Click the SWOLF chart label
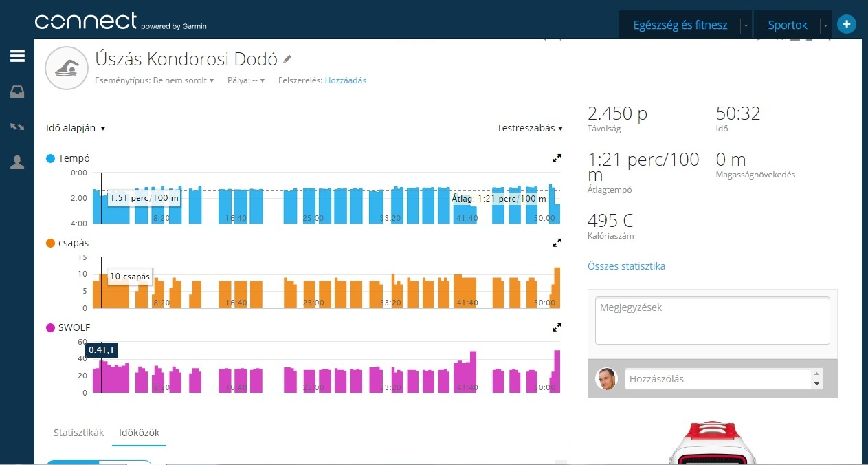Viewport: 868px width, 465px height. [74, 327]
